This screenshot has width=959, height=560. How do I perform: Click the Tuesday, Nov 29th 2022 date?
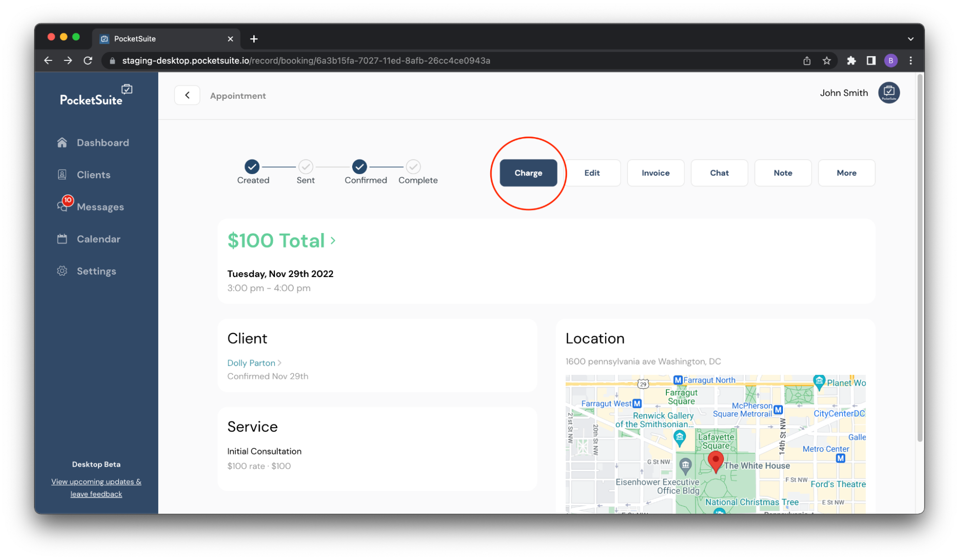click(280, 274)
